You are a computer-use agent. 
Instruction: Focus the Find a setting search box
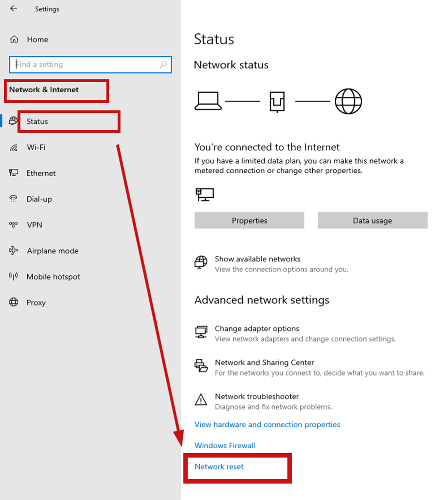pyautogui.click(x=90, y=64)
